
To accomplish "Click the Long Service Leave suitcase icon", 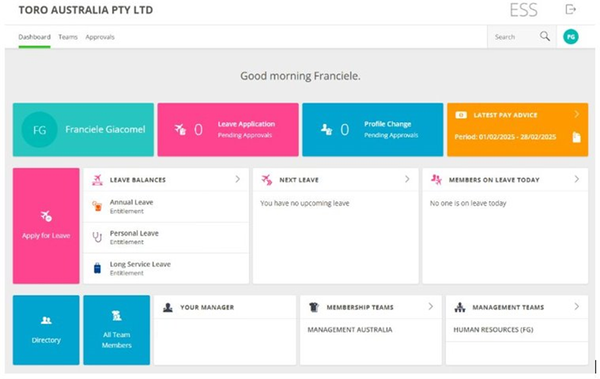I will click(x=97, y=268).
